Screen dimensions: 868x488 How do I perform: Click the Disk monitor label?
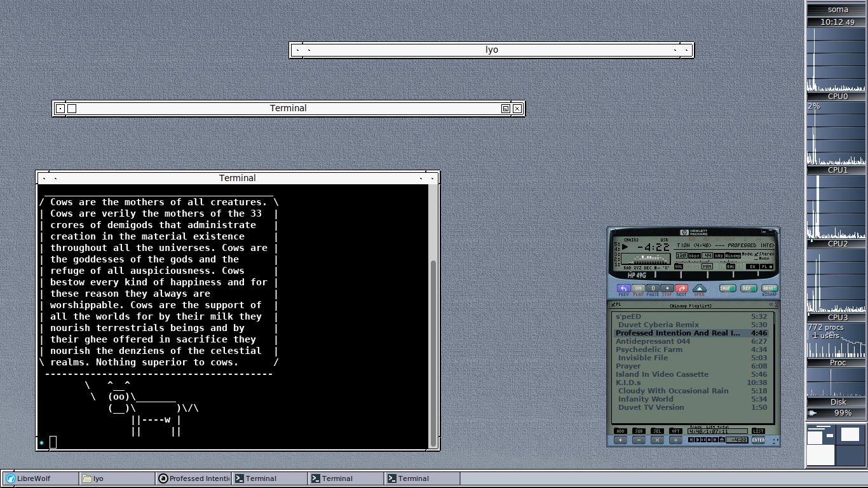tap(837, 402)
